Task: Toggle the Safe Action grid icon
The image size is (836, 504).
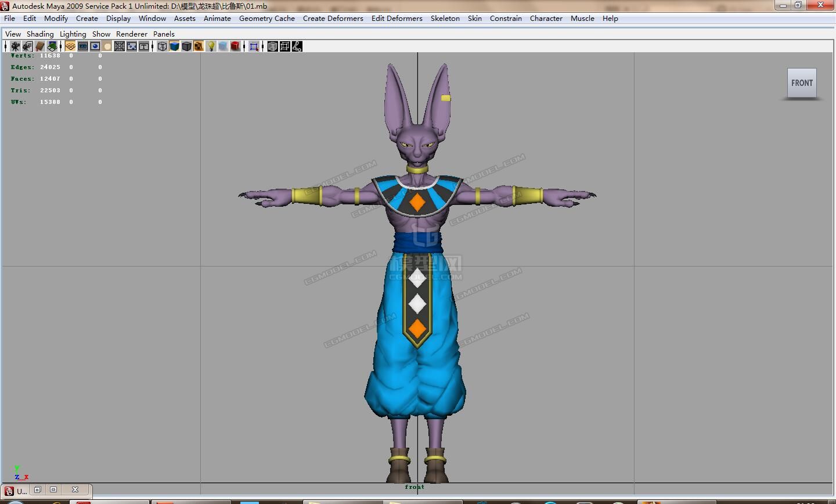Action: [120, 46]
